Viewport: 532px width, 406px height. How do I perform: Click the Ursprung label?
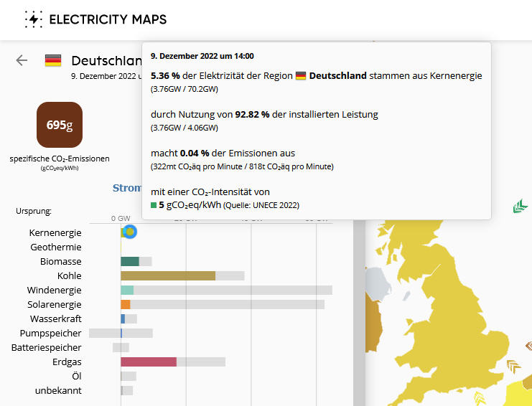(x=34, y=211)
